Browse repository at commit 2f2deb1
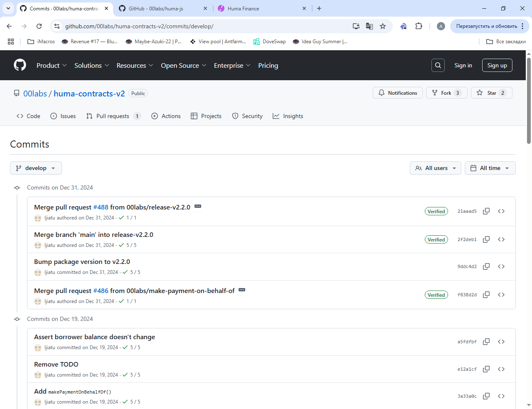532x409 pixels. (x=501, y=239)
